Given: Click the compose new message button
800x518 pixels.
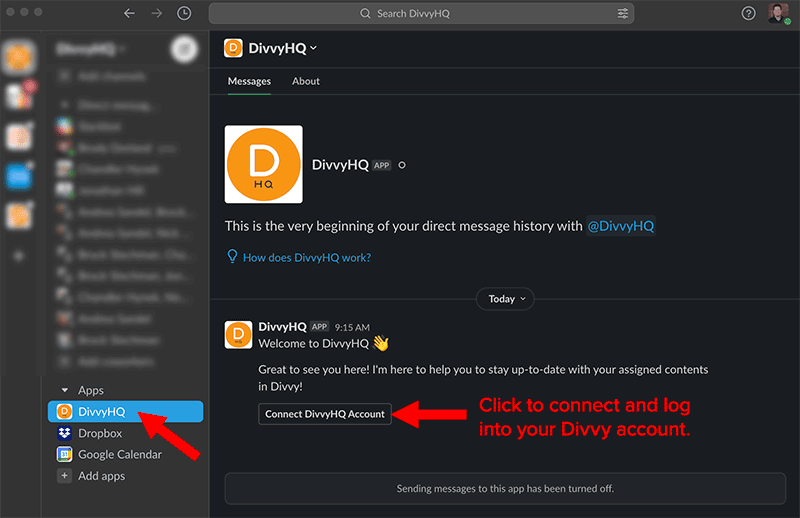Looking at the screenshot, I should coord(184,50).
